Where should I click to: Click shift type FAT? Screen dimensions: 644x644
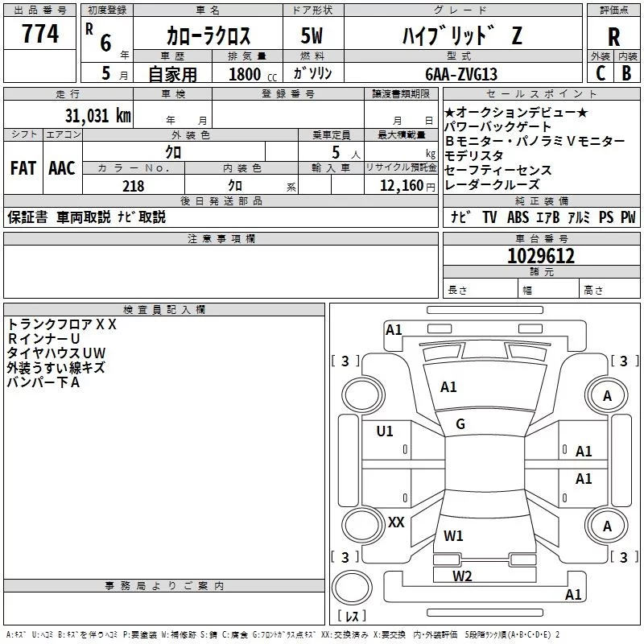[x=23, y=168]
